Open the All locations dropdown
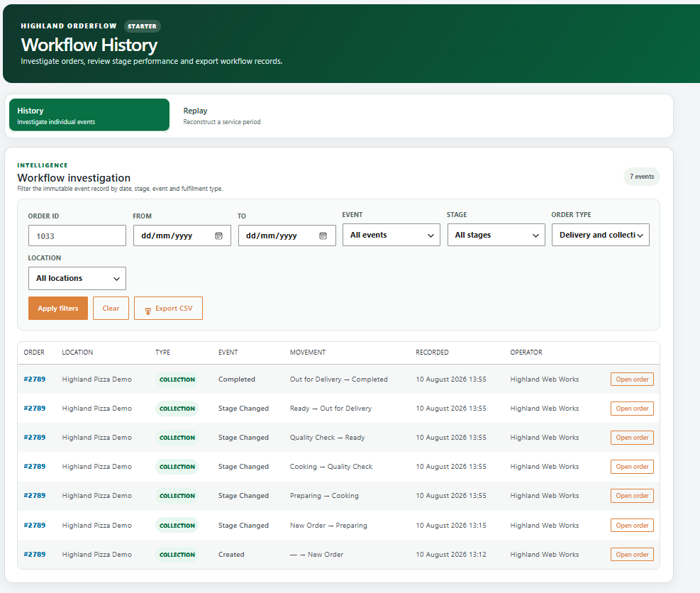This screenshot has width=700, height=593. [77, 278]
